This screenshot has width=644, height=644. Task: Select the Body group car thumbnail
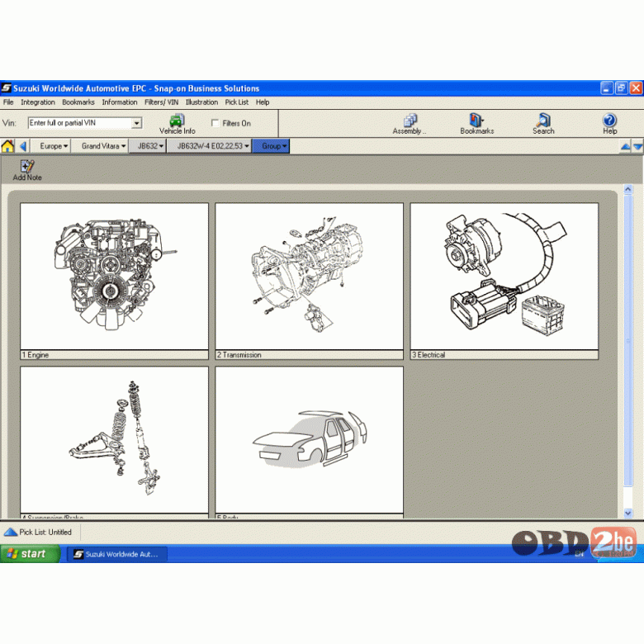tap(310, 440)
